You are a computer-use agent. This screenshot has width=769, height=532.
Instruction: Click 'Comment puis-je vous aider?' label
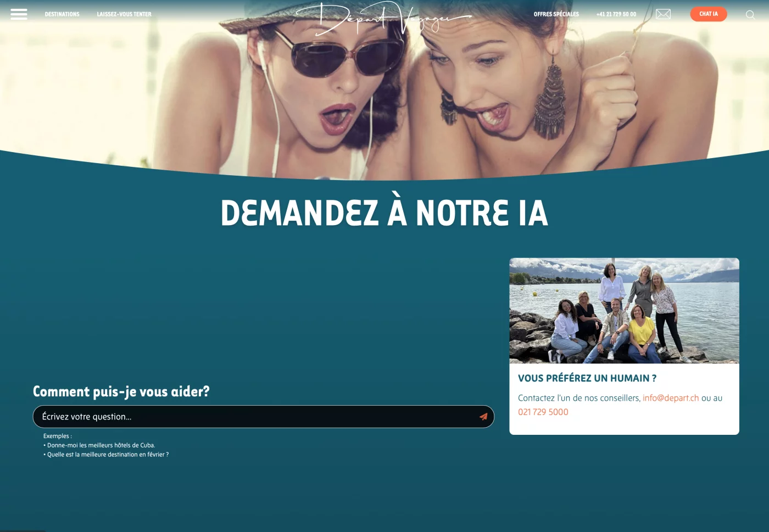pyautogui.click(x=121, y=391)
